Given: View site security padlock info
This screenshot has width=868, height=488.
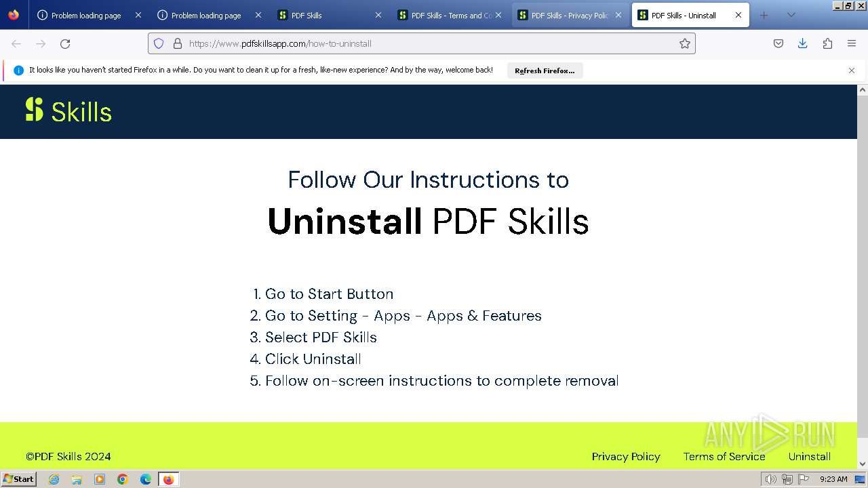Looking at the screenshot, I should [178, 43].
